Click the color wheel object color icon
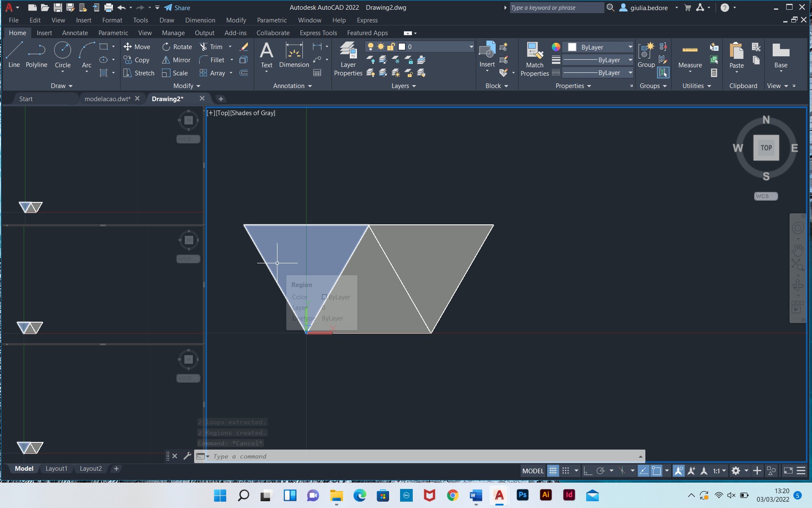This screenshot has width=812, height=508. click(556, 47)
